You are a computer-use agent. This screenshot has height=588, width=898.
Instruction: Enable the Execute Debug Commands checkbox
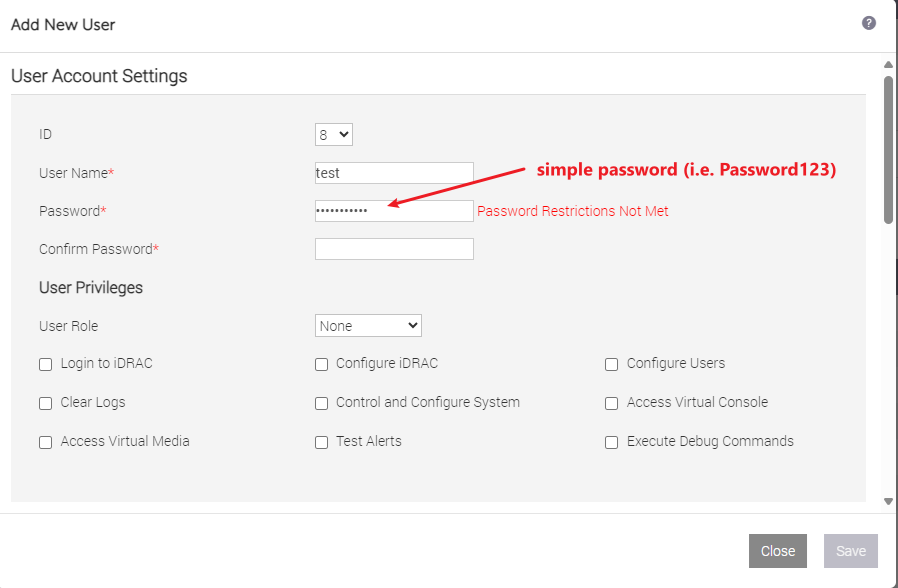click(x=611, y=442)
